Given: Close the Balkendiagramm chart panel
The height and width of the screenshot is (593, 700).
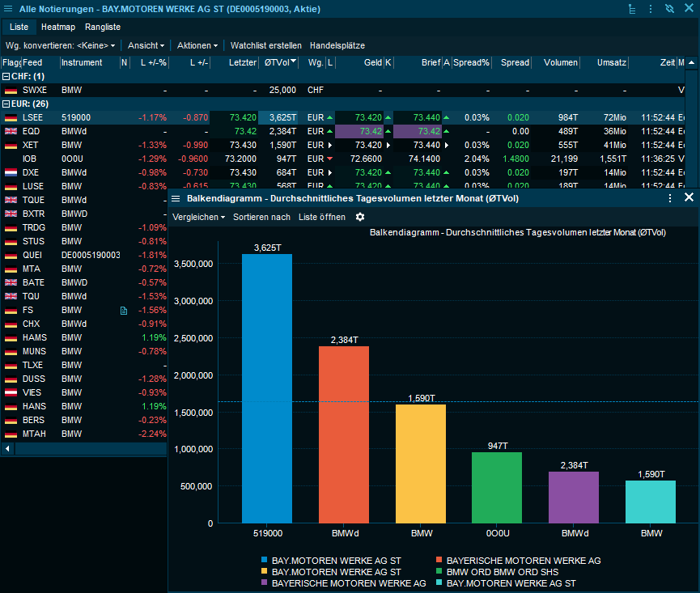Looking at the screenshot, I should click(x=689, y=197).
